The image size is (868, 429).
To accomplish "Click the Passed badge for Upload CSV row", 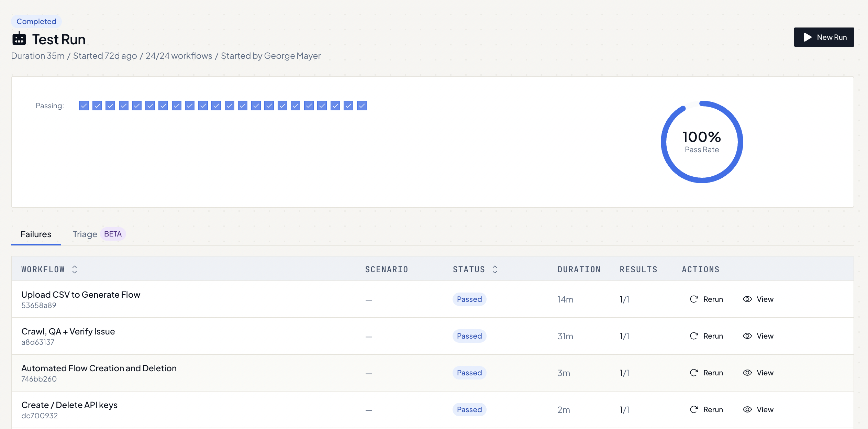I will click(469, 299).
